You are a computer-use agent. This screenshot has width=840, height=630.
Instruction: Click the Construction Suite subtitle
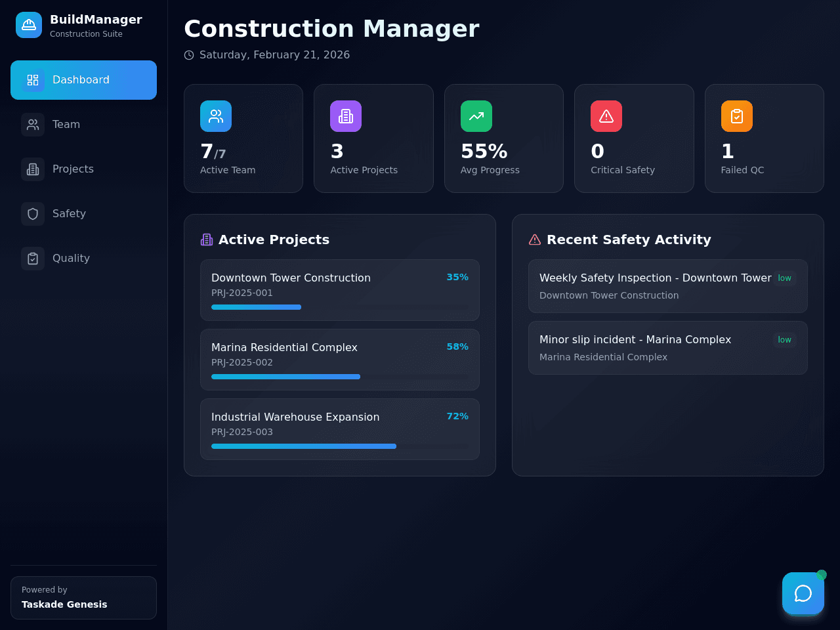(x=86, y=34)
